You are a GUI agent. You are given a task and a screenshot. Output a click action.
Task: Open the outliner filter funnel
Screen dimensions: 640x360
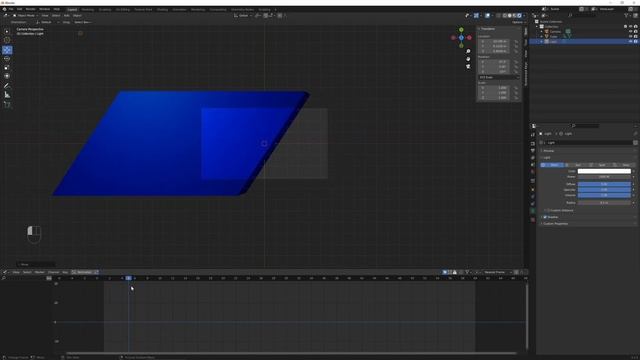tap(626, 16)
